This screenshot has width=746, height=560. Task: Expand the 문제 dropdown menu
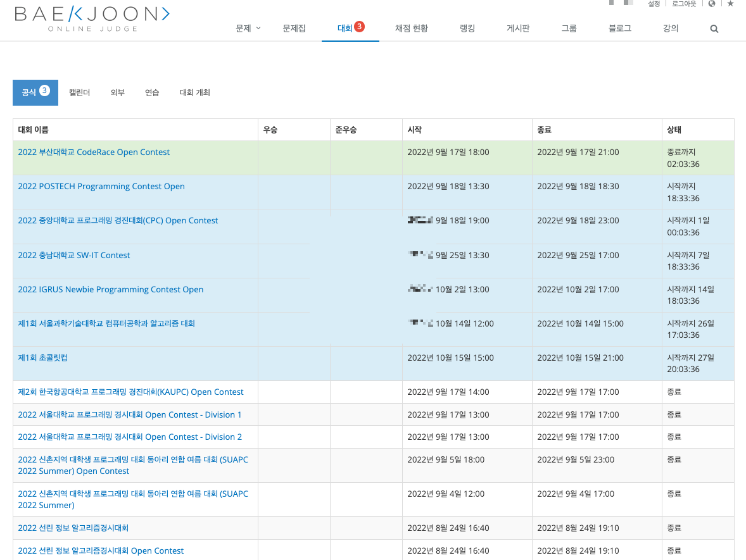tap(248, 28)
